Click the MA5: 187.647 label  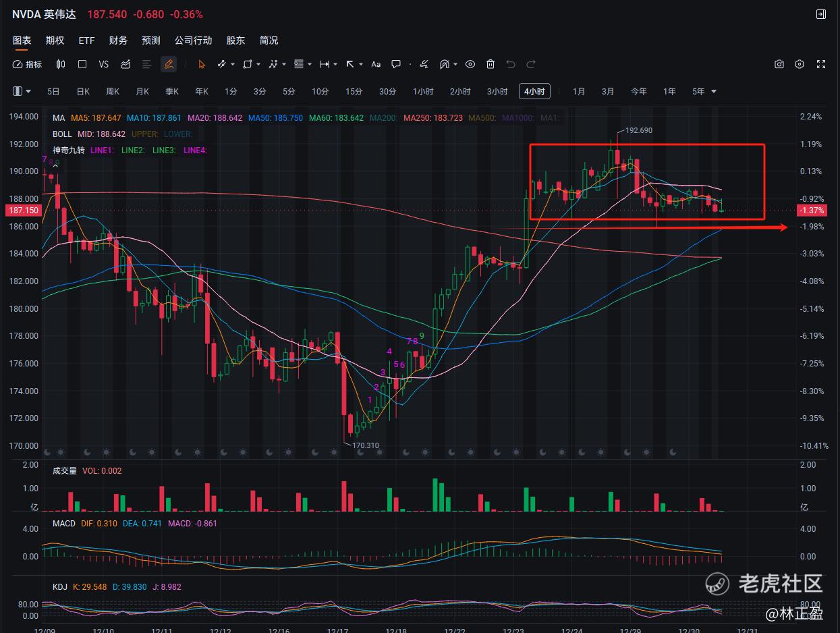click(96, 117)
